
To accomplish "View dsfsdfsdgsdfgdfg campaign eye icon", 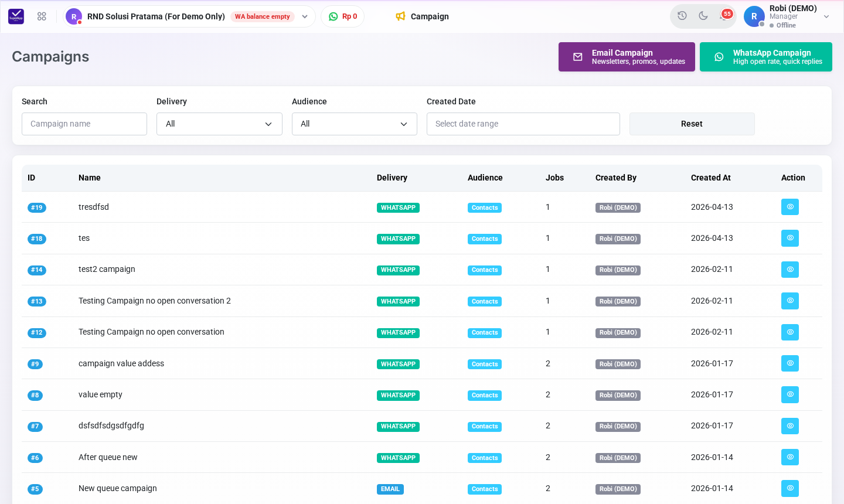I will point(790,426).
